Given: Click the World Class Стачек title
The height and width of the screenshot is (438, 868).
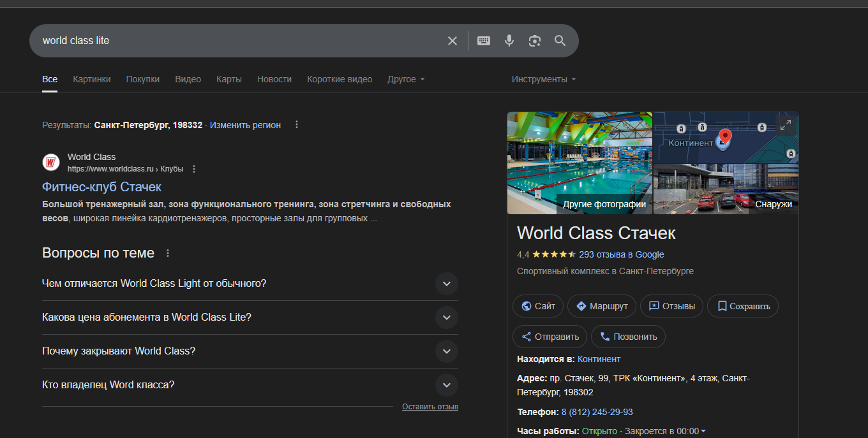Looking at the screenshot, I should (x=596, y=233).
